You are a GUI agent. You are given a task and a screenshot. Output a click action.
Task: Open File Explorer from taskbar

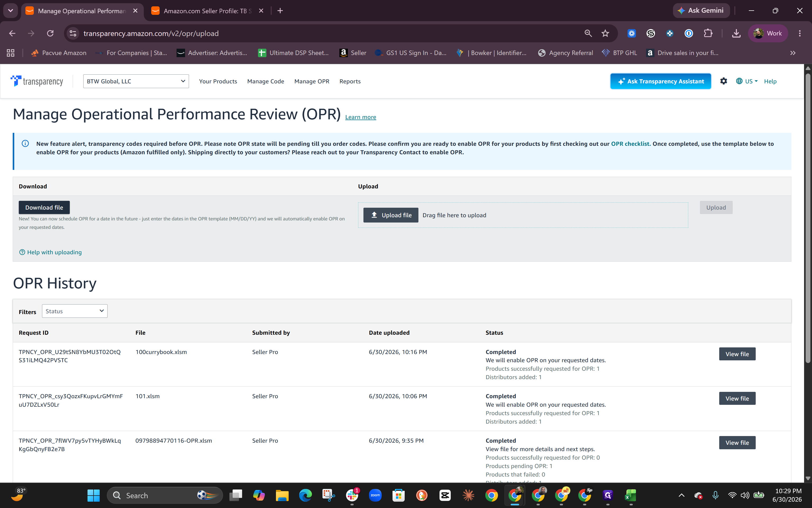pos(282,495)
